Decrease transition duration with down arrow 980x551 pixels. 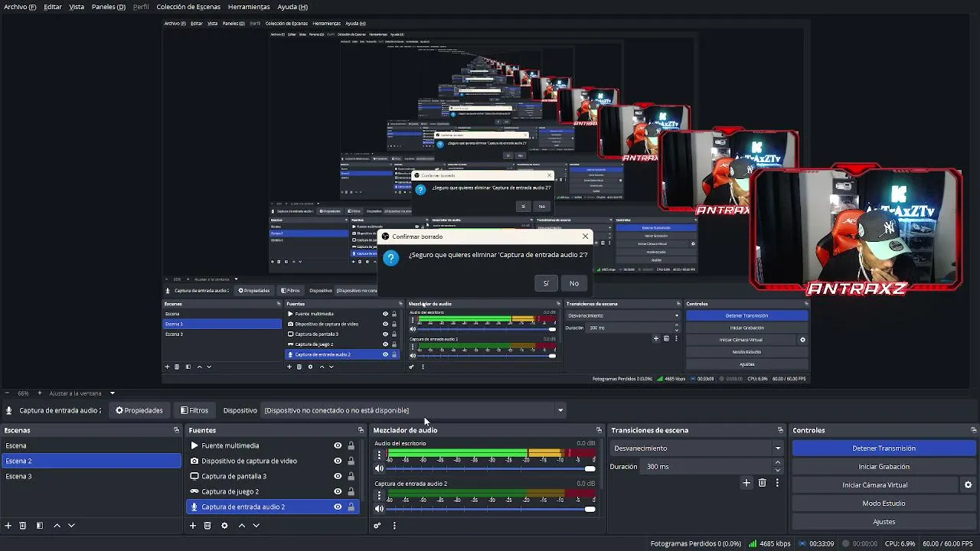pos(779,470)
